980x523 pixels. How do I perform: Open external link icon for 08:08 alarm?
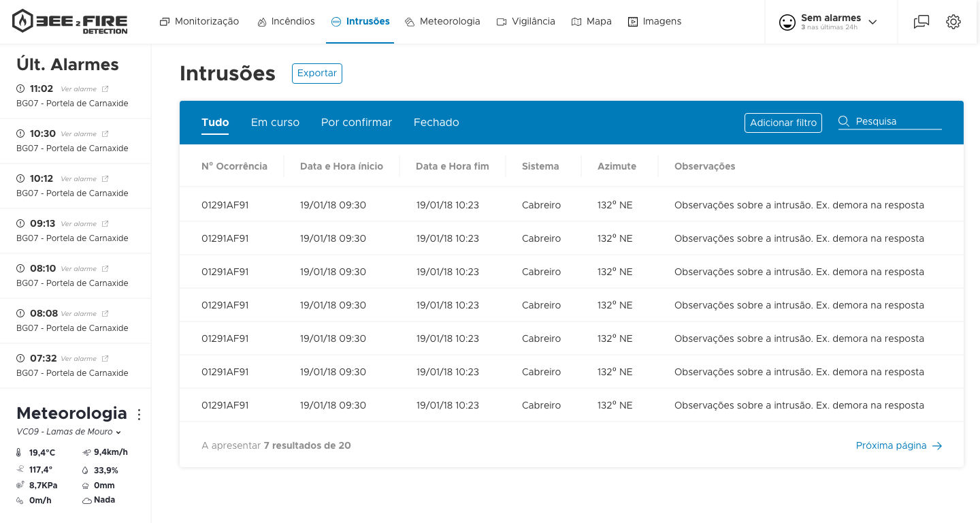pyautogui.click(x=105, y=314)
